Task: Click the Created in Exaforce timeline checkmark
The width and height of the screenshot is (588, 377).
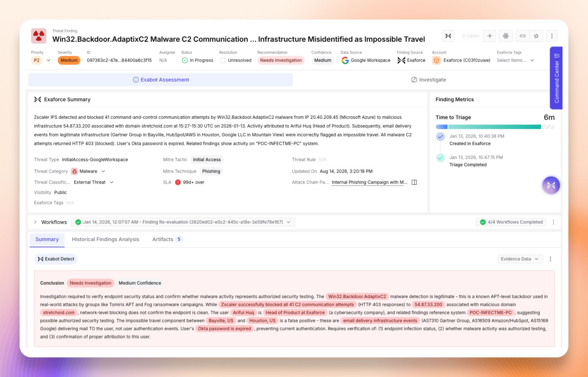Action: tap(440, 137)
